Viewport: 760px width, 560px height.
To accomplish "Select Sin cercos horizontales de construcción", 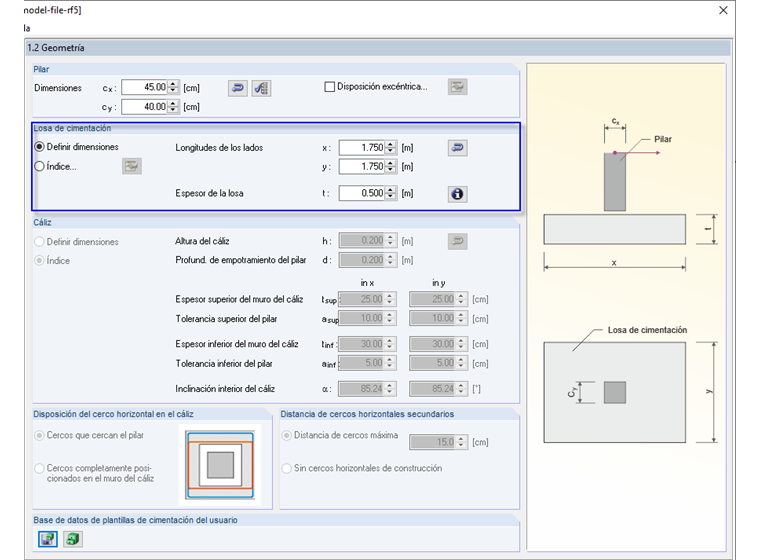I will point(287,468).
